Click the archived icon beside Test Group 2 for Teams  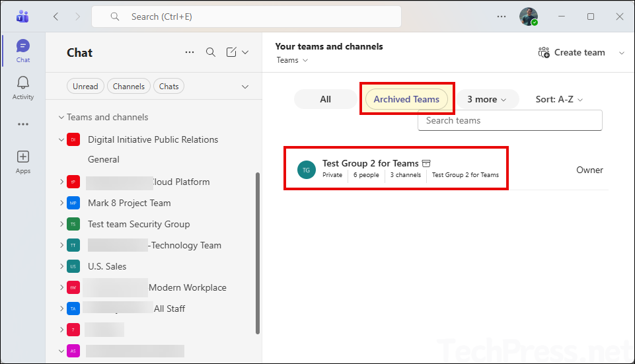pos(426,164)
